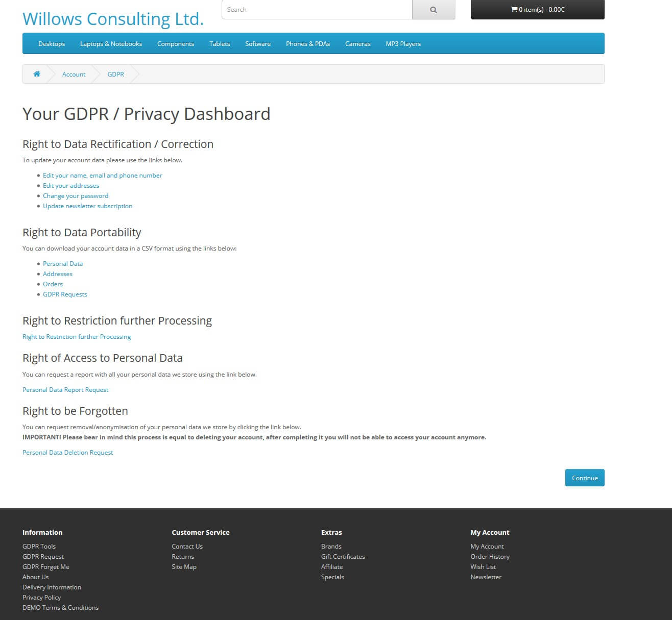Open GDPR Forget Me footer link
Image resolution: width=672 pixels, height=620 pixels.
(x=45, y=567)
